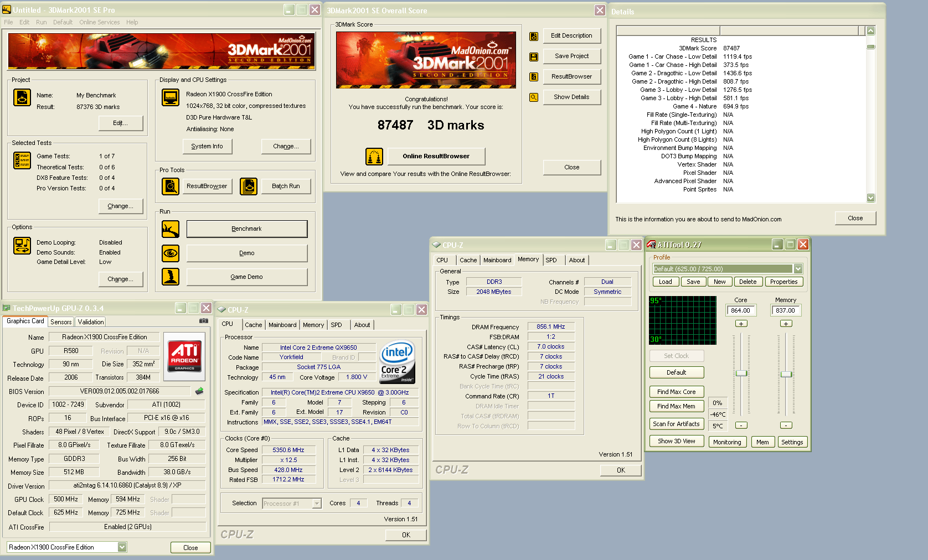Click the Show 3D View button
Viewport: 928px width, 560px height.
coord(677,441)
